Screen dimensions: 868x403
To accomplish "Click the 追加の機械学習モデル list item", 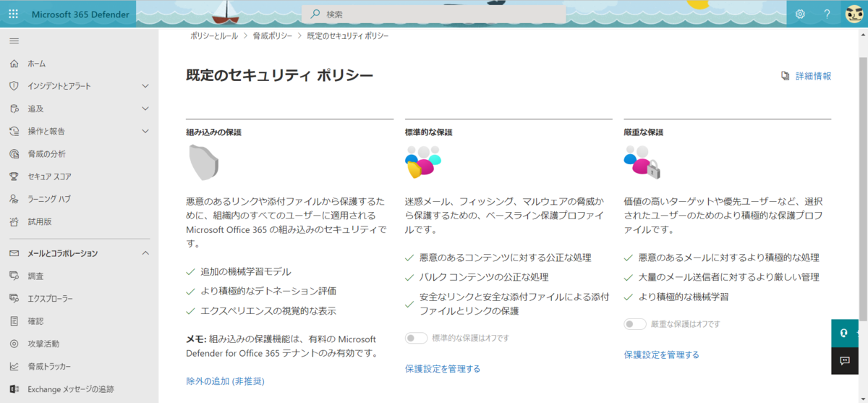I will click(246, 272).
